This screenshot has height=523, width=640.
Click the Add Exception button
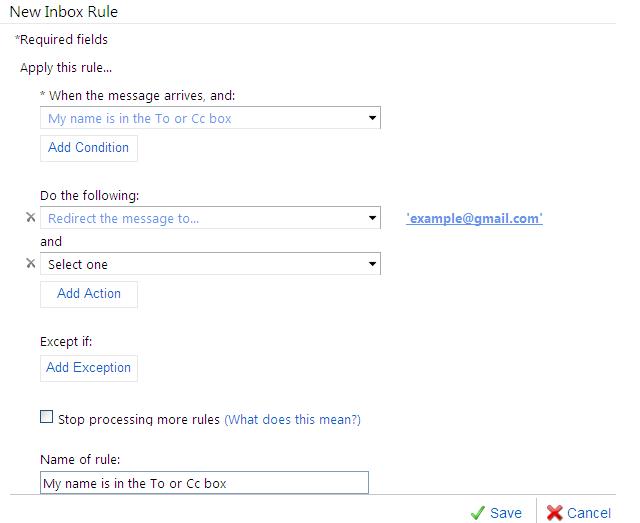coord(89,367)
